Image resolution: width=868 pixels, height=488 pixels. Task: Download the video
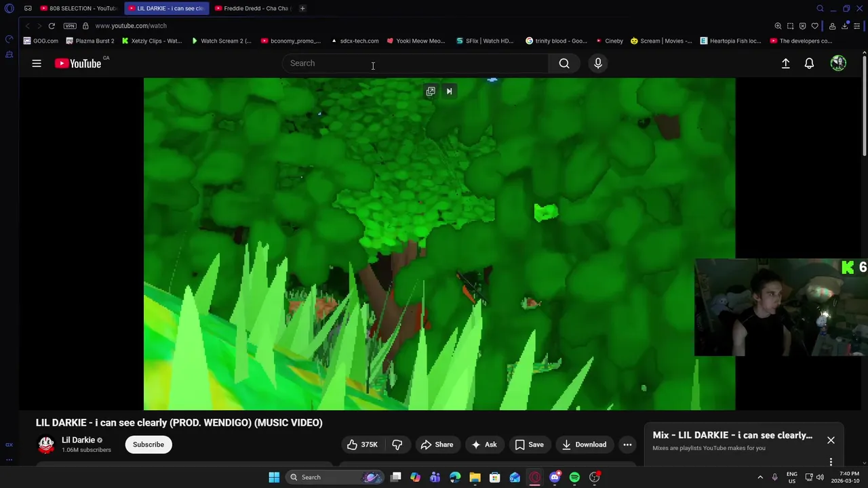pos(584,445)
